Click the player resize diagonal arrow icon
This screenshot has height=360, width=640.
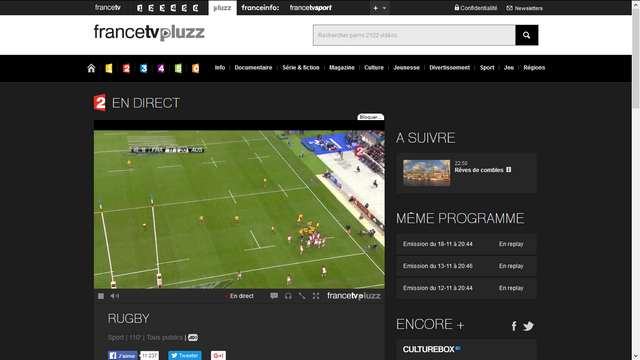pos(302,296)
